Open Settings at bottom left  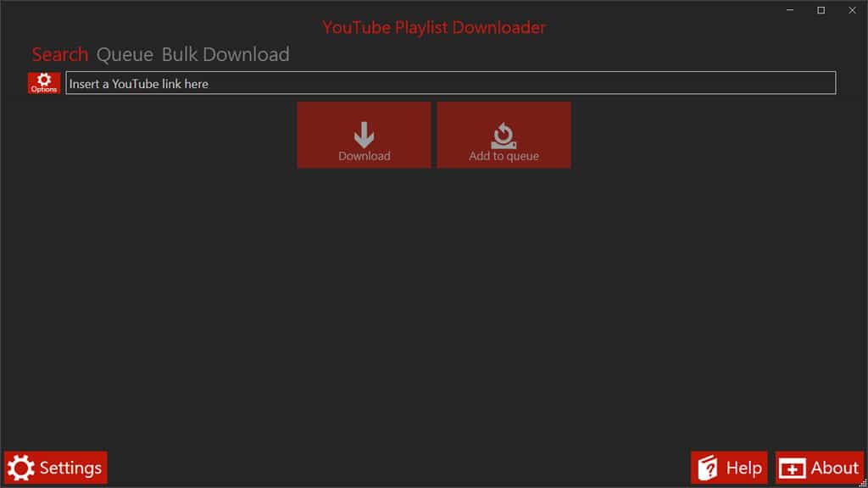tap(55, 468)
